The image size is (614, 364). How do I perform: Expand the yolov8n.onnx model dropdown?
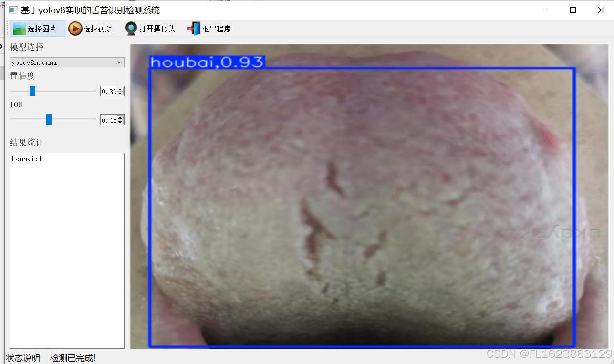click(x=67, y=62)
